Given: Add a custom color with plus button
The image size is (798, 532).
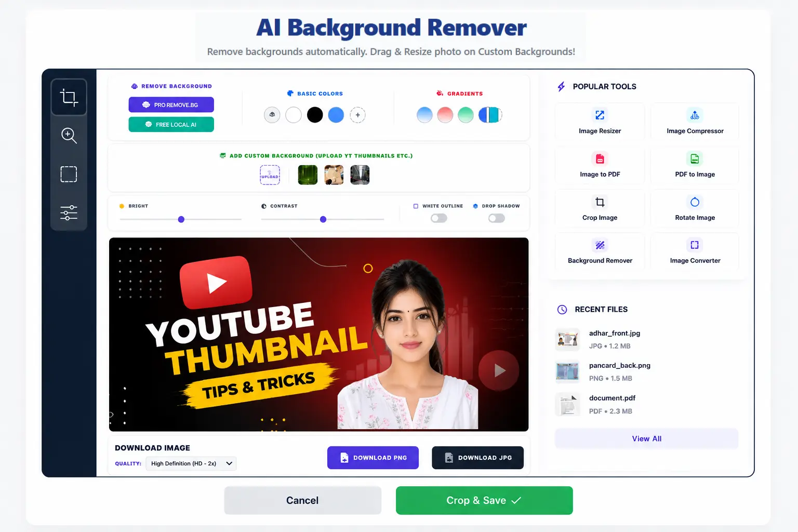Looking at the screenshot, I should pyautogui.click(x=357, y=115).
